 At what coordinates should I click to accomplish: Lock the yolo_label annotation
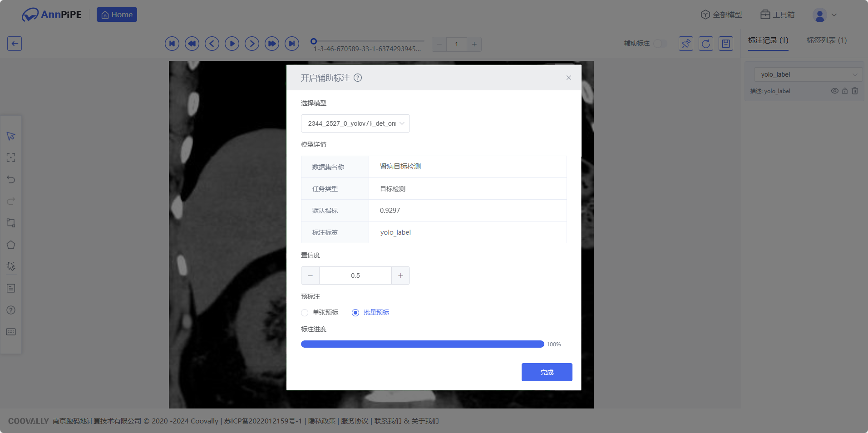(x=845, y=91)
